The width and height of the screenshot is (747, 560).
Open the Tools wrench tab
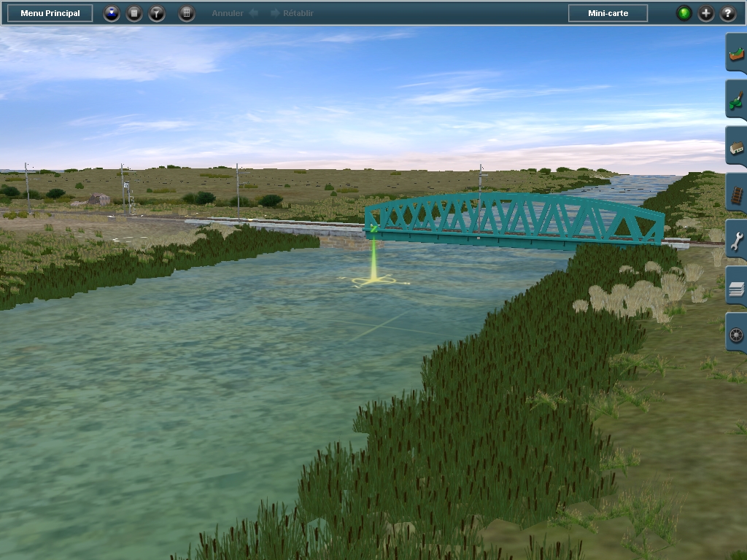pyautogui.click(x=737, y=239)
